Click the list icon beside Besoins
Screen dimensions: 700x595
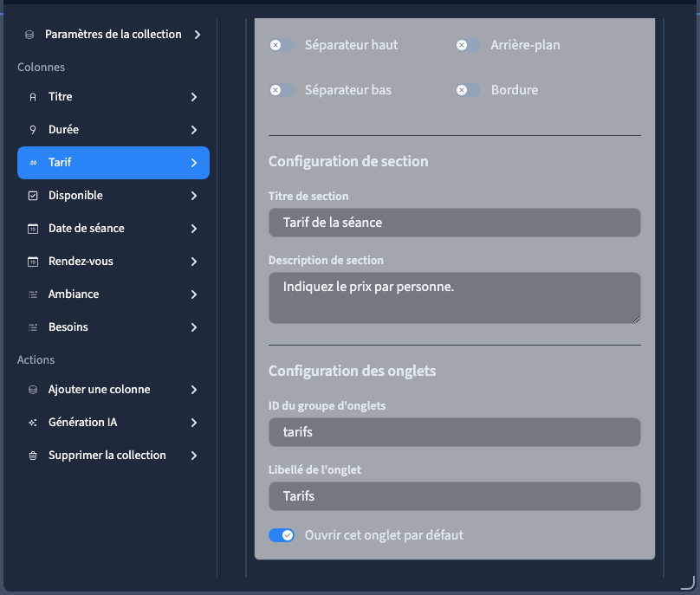click(x=33, y=327)
